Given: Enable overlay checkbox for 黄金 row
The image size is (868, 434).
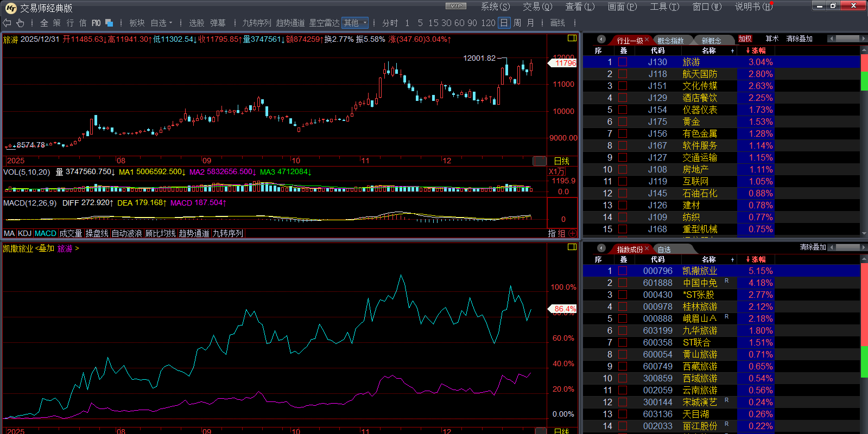Looking at the screenshot, I should pyautogui.click(x=623, y=122).
